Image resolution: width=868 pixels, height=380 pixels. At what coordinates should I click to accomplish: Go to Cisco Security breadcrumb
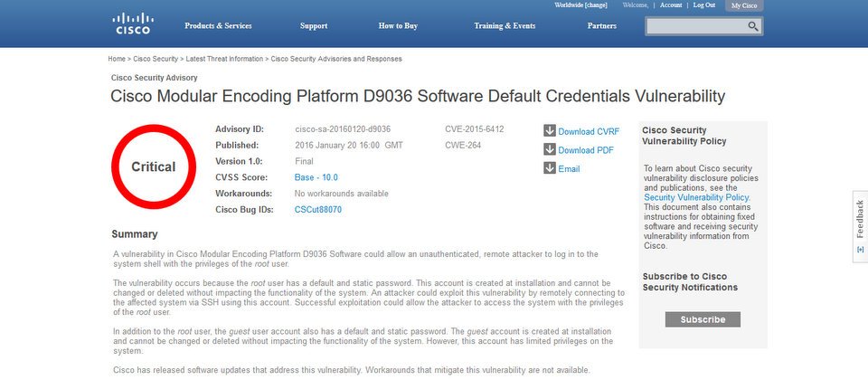[x=156, y=59]
